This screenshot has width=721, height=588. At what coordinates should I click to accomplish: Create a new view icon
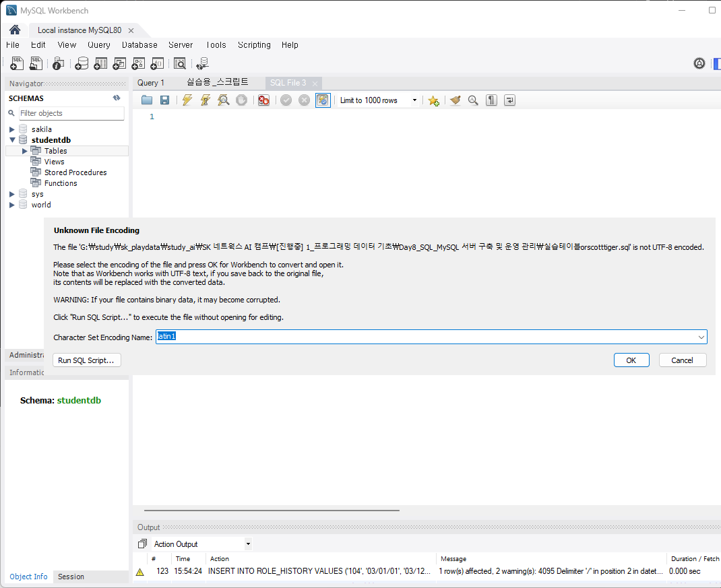(119, 63)
